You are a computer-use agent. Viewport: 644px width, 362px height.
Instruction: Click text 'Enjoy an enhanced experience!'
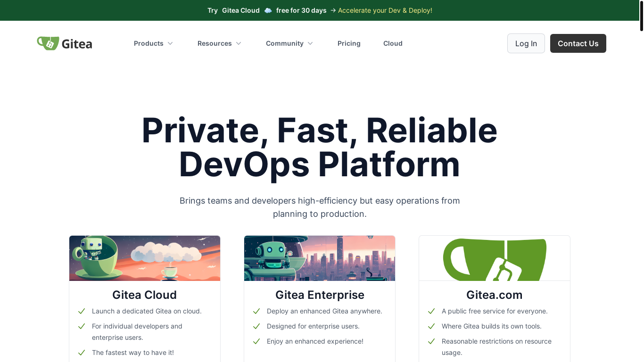click(315, 341)
